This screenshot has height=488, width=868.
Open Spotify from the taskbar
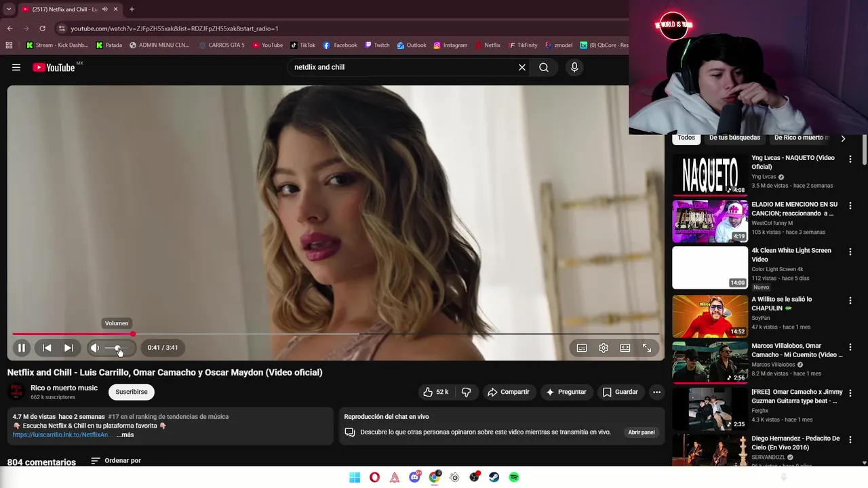[514, 477]
